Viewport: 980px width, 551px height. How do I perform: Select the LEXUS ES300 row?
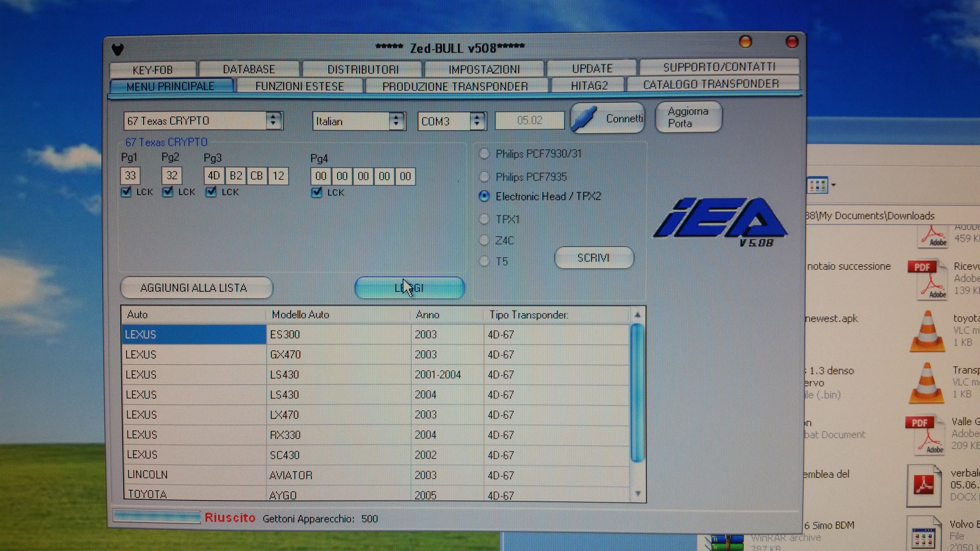point(375,334)
